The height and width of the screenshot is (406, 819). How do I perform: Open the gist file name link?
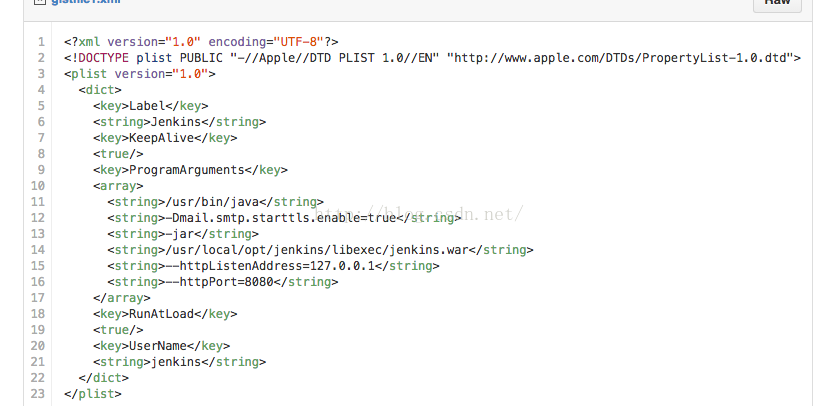click(x=86, y=2)
